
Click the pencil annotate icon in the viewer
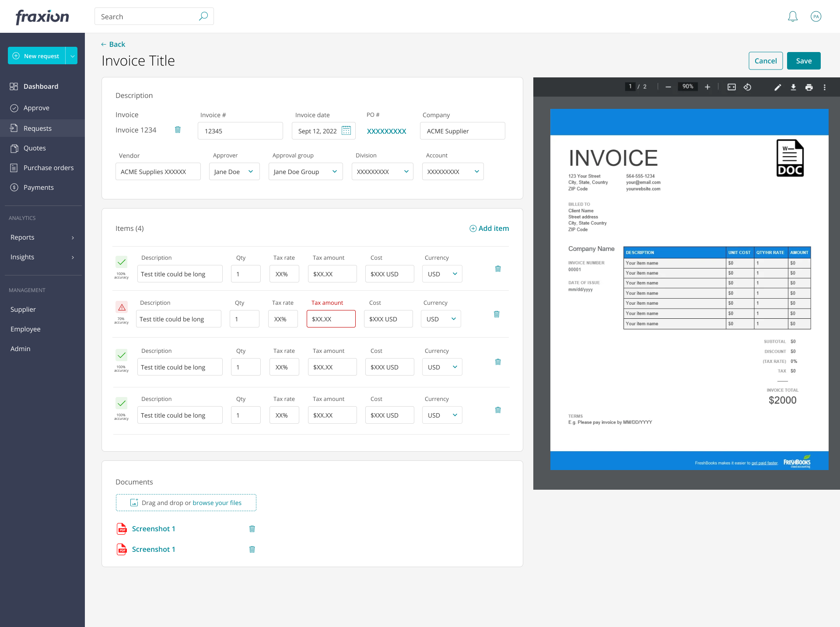[777, 87]
